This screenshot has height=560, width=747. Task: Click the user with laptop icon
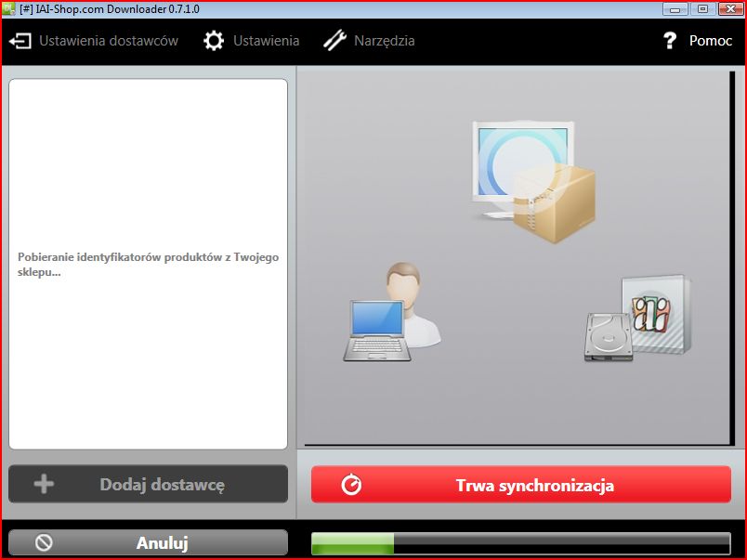[391, 312]
